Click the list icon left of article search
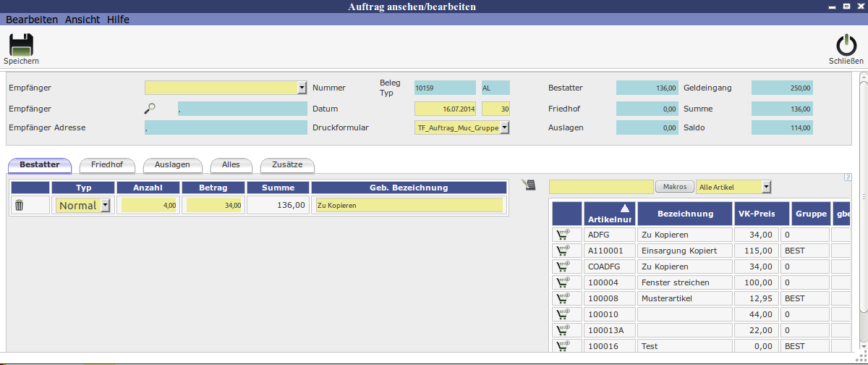Image resolution: width=868 pixels, height=365 pixels. pyautogui.click(x=529, y=185)
